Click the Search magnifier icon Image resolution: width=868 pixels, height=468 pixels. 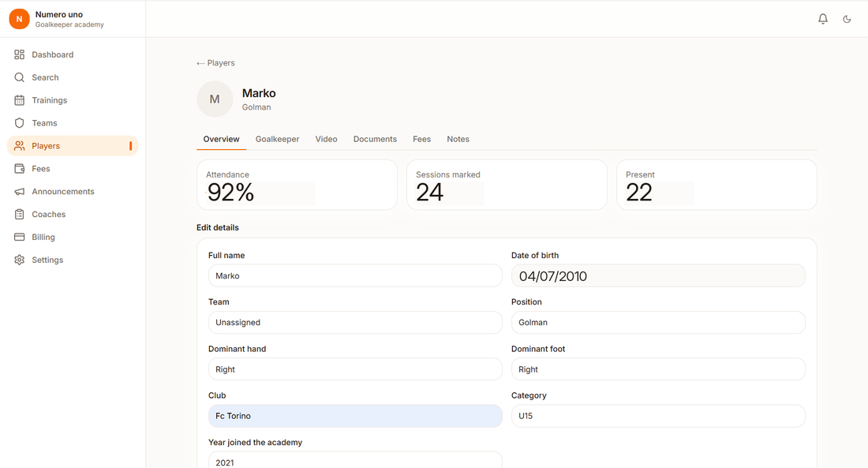click(20, 77)
